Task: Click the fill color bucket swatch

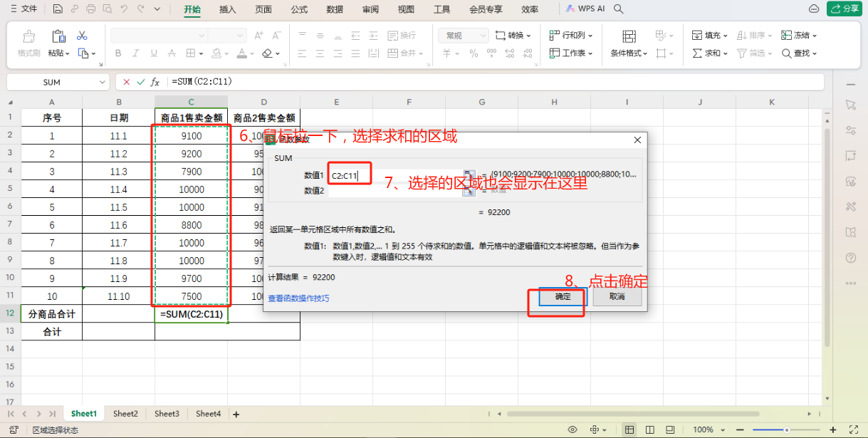Action: pyautogui.click(x=218, y=53)
